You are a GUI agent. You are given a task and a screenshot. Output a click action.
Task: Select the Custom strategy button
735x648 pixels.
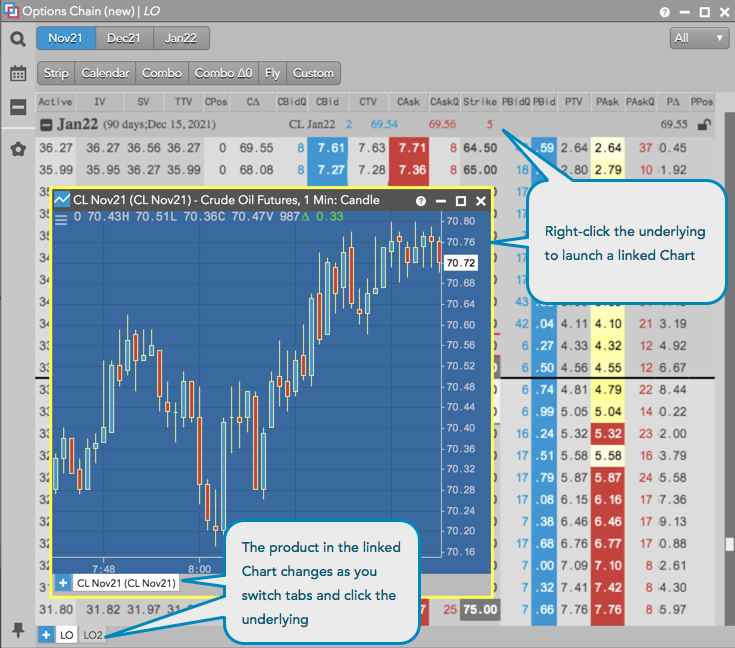click(313, 73)
